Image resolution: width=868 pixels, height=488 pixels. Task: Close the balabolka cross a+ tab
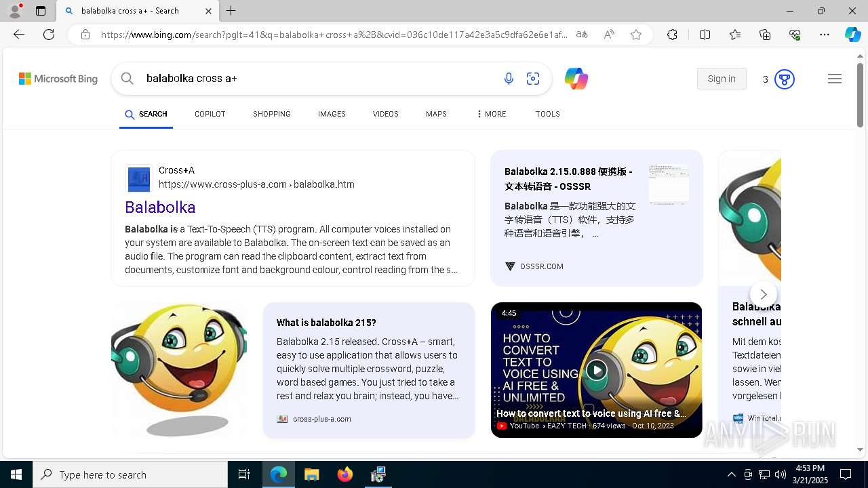tap(208, 11)
